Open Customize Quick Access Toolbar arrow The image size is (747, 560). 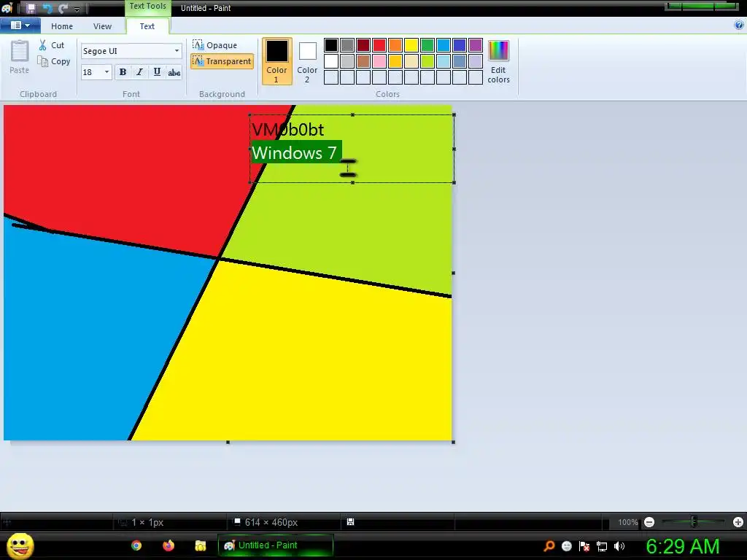click(77, 9)
